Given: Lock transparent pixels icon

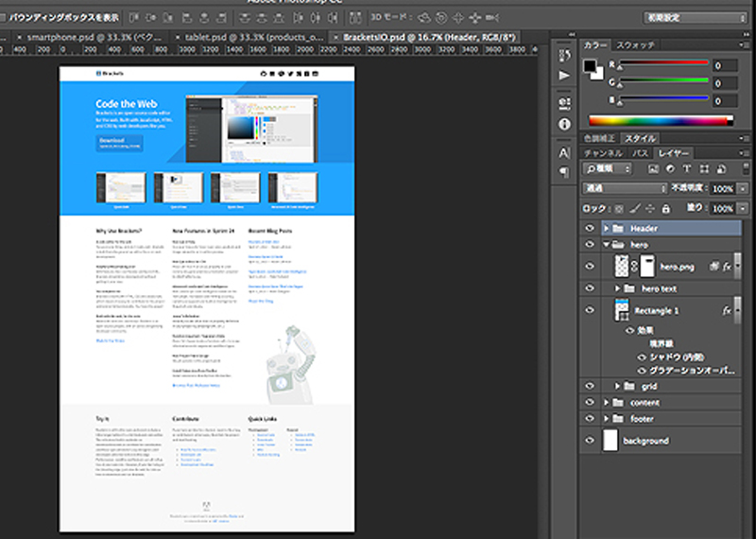Looking at the screenshot, I should (x=619, y=209).
